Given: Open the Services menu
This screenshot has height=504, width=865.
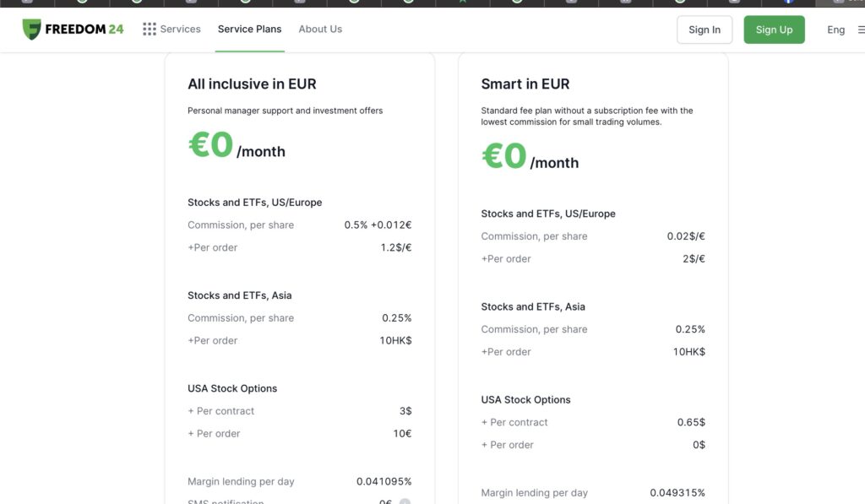Looking at the screenshot, I should coord(171,30).
